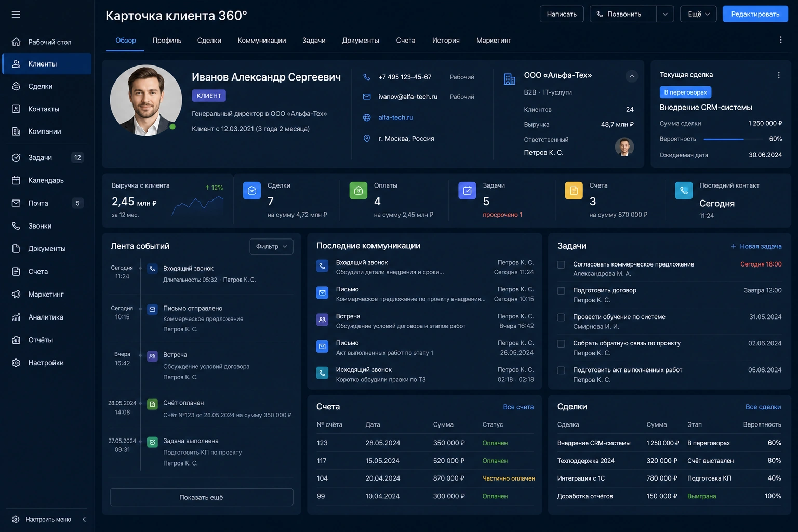
Task: Click the Звонки phone icon in sidebar
Action: click(16, 226)
